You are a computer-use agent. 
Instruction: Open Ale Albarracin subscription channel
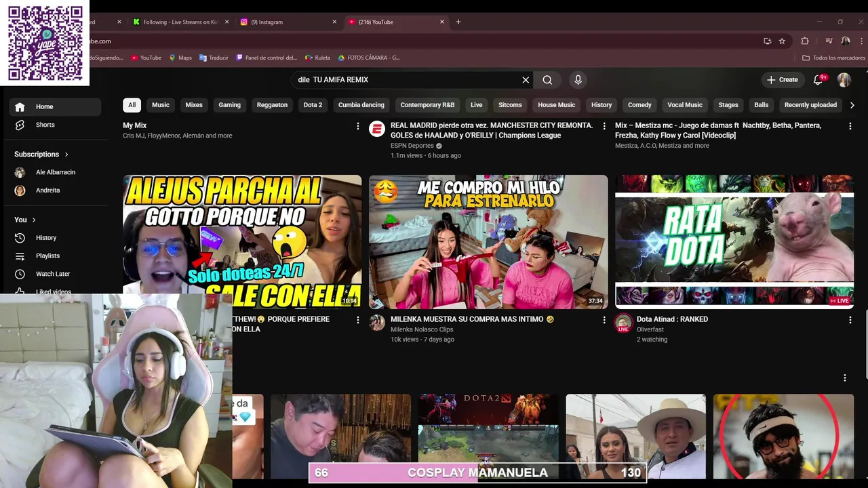pos(54,172)
